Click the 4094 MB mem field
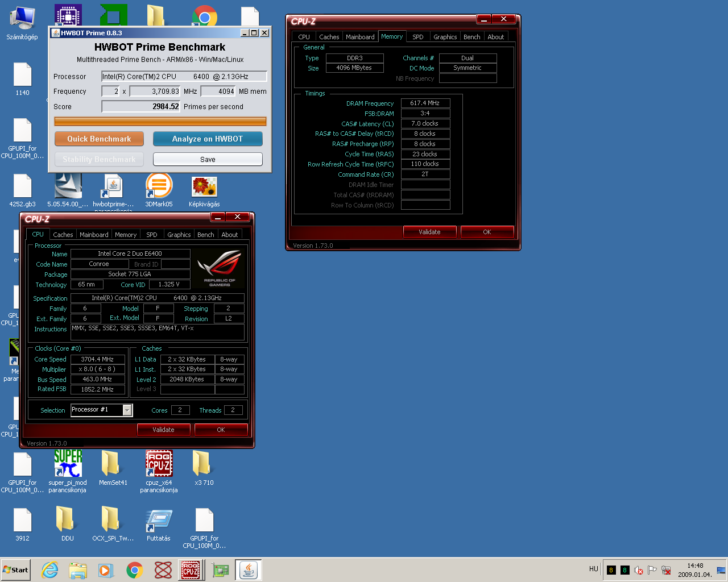This screenshot has height=582, width=728. [218, 91]
